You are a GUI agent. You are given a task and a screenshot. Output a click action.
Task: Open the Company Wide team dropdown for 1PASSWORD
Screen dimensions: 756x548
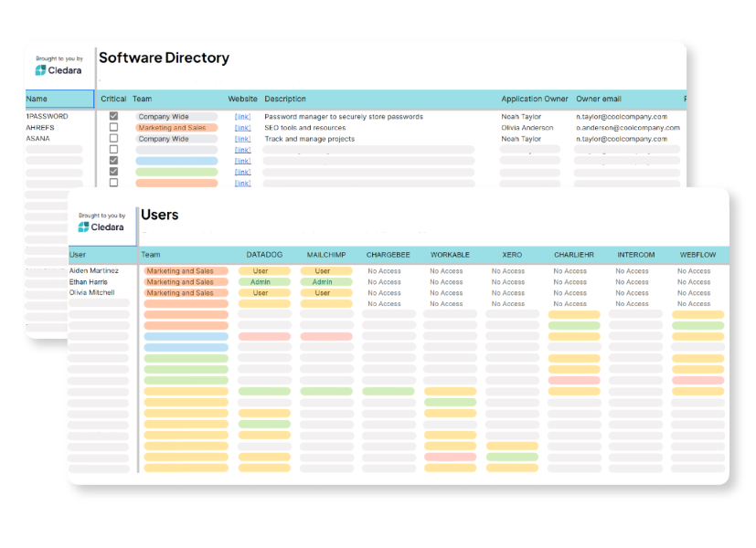coord(176,117)
